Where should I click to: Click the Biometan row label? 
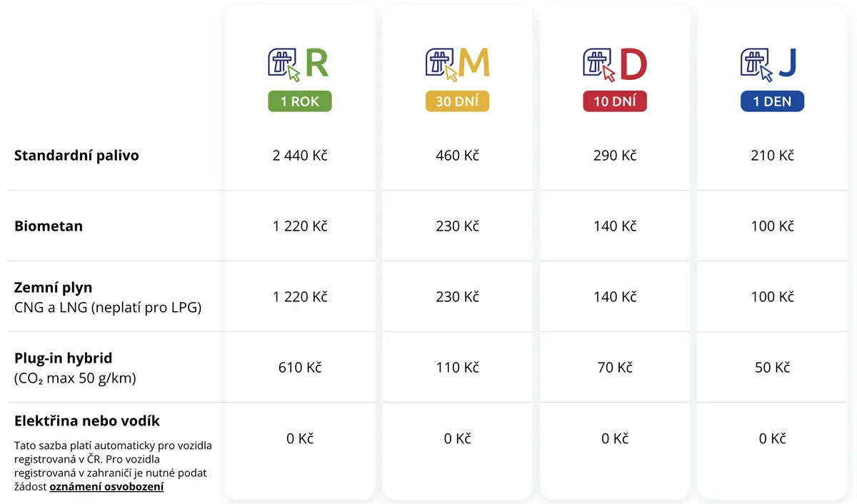click(x=49, y=226)
